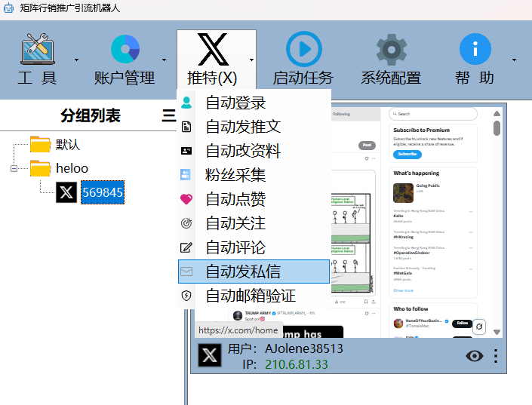
Task: Click the contacts icon beside 粉丝采集
Action: point(186,175)
